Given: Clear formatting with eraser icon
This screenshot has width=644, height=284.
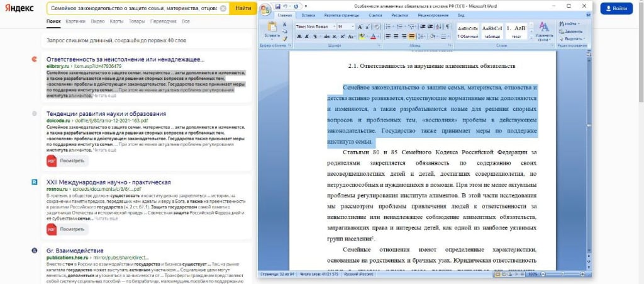Looking at the screenshot, I should click(377, 26).
